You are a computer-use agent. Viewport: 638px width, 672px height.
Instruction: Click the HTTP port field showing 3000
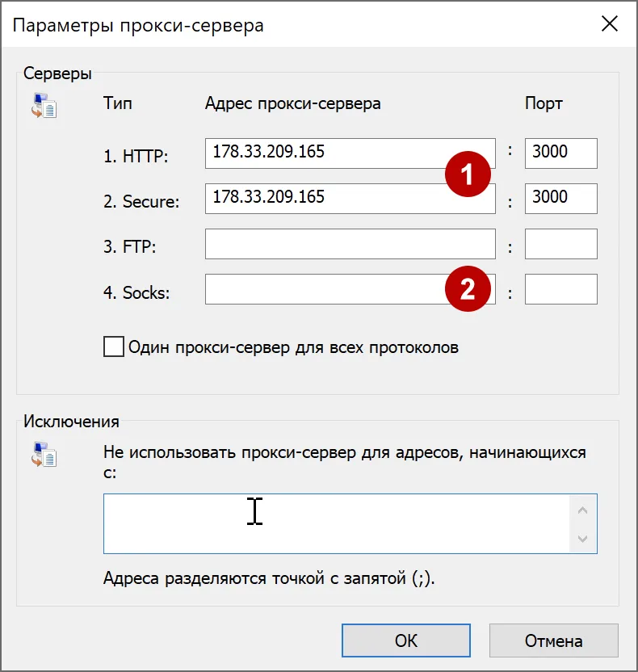tap(560, 153)
